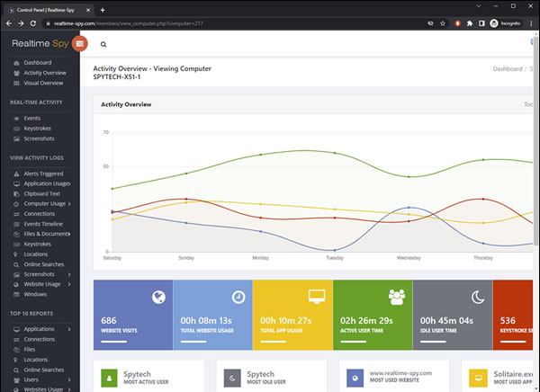Viewport: 540px width, 392px height.
Task: Click the moon icon on Idle User Time tile
Action: (478, 297)
